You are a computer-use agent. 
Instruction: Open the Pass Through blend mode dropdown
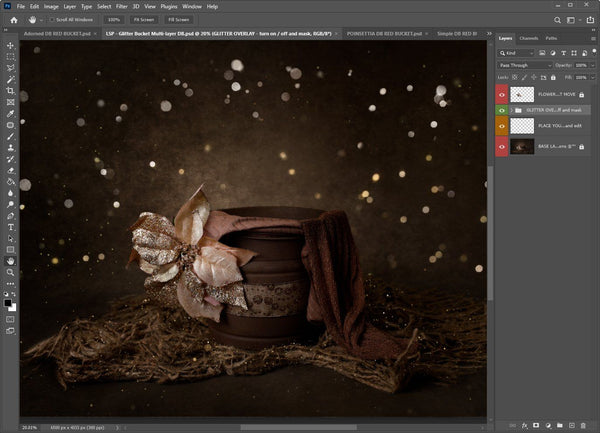(525, 65)
